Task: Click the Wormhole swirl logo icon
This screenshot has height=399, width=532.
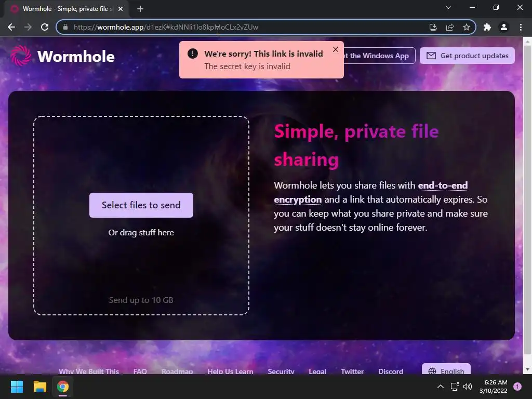Action: coord(21,56)
